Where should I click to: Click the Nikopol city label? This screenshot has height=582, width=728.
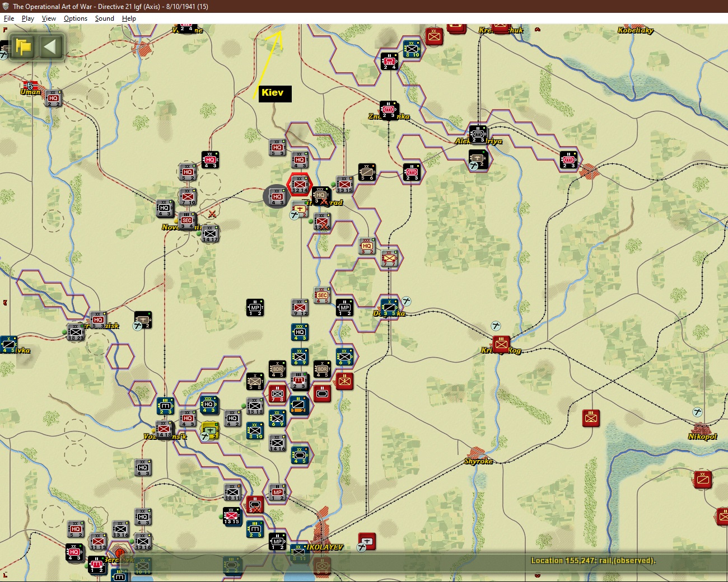[702, 436]
